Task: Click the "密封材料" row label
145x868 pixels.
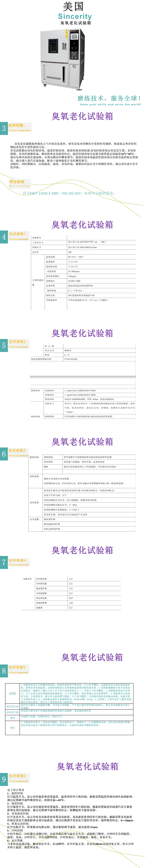Action: click(48, 462)
